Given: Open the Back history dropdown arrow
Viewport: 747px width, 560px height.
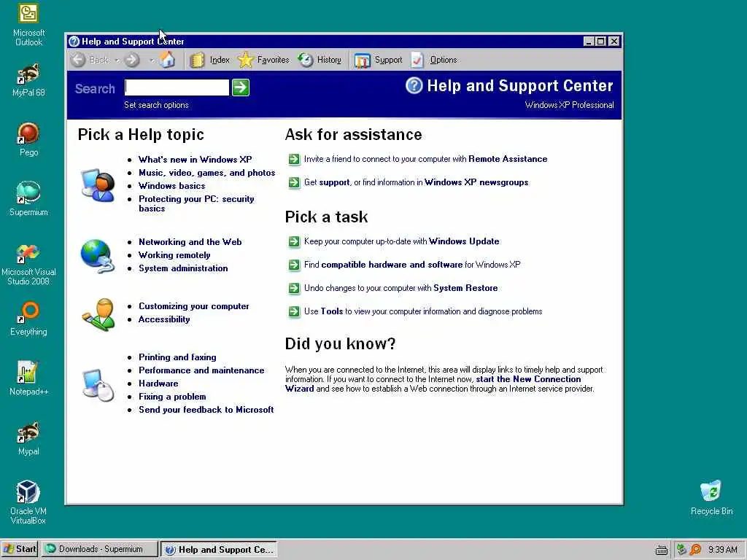Looking at the screenshot, I should pos(117,60).
